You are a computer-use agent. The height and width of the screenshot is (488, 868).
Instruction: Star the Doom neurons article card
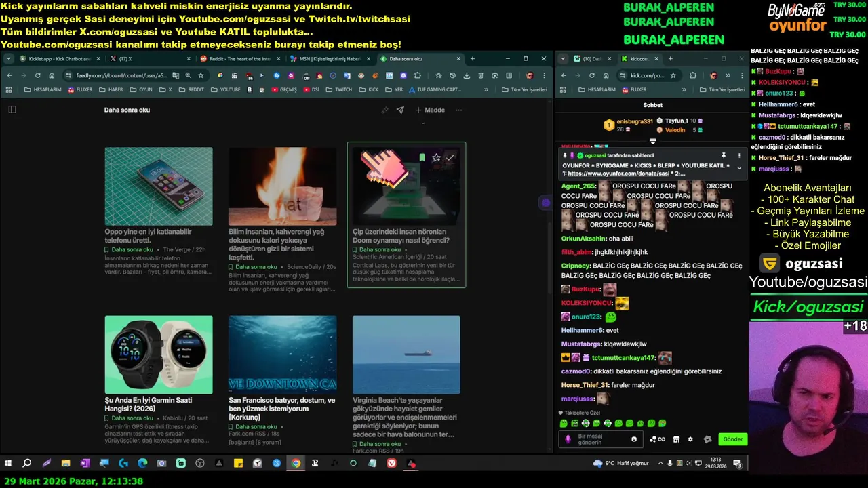tap(436, 157)
